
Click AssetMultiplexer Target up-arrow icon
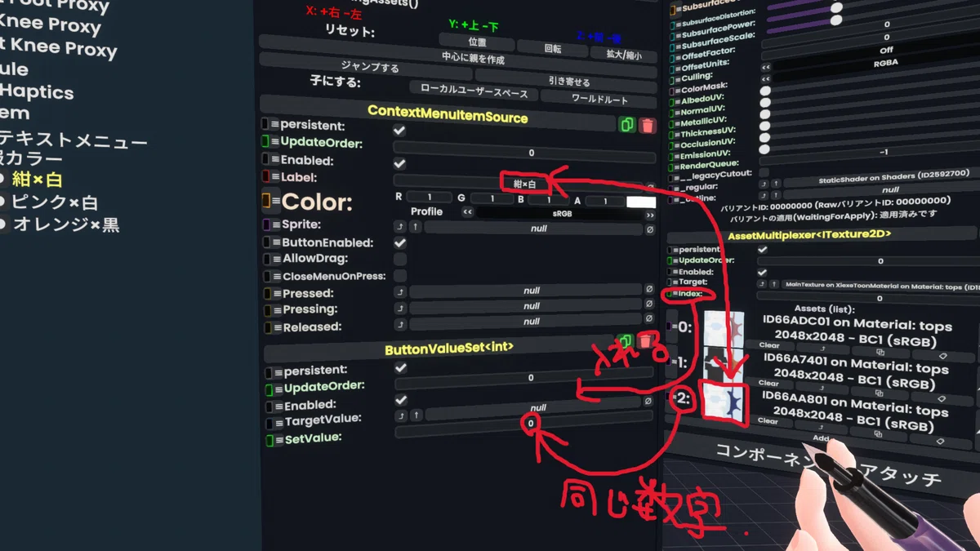775,285
